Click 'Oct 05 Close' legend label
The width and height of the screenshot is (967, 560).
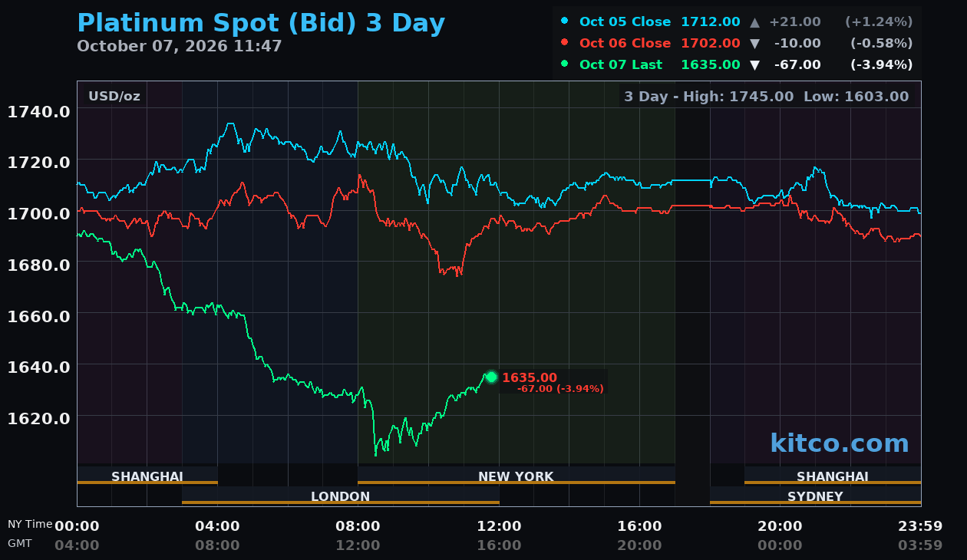(x=625, y=22)
